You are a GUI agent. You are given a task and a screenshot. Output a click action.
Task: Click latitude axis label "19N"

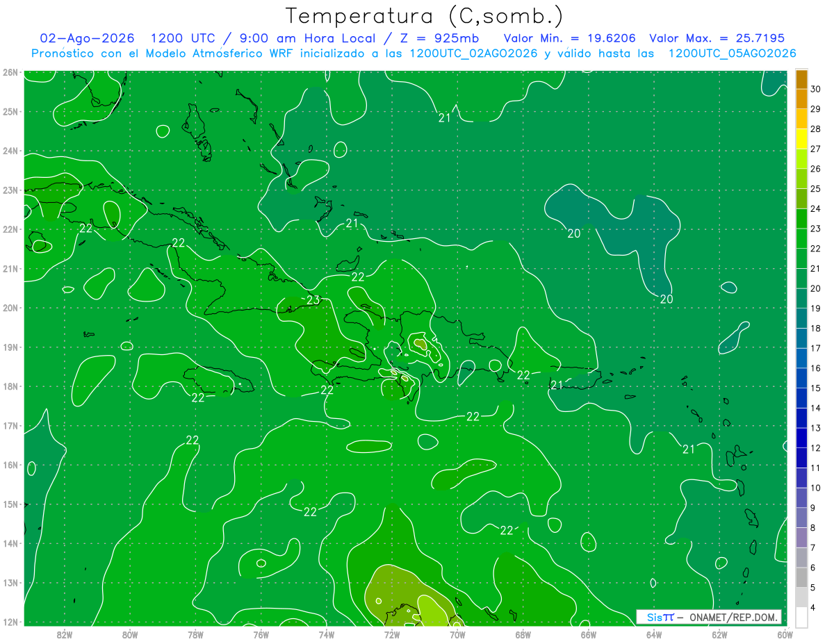(x=10, y=347)
